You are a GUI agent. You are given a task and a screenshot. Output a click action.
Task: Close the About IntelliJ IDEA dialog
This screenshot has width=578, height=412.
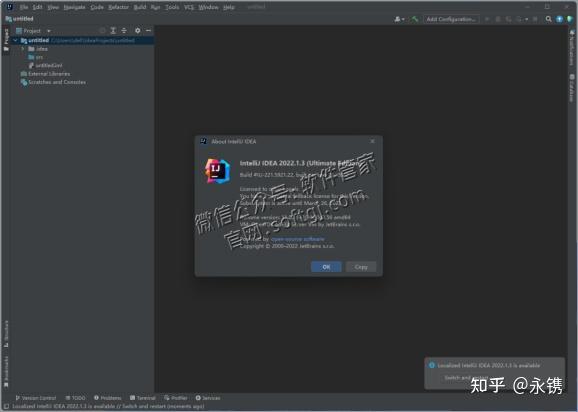[372, 141]
